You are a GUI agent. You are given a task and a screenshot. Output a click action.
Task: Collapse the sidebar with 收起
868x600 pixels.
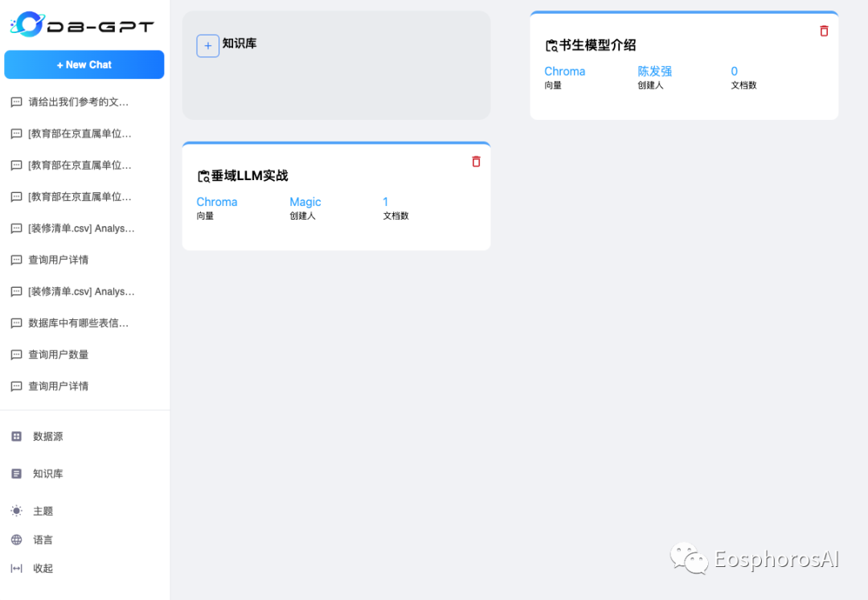click(43, 569)
